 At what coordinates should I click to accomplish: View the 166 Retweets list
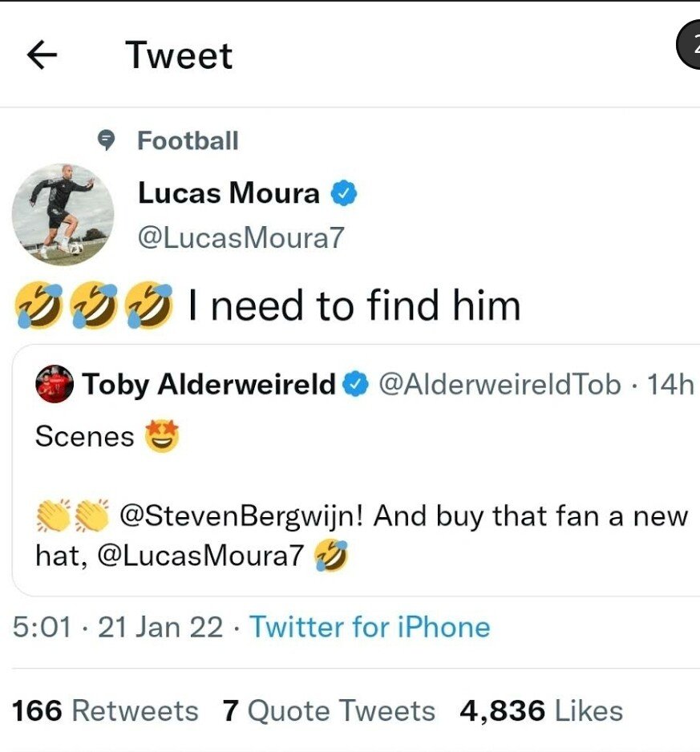(105, 710)
